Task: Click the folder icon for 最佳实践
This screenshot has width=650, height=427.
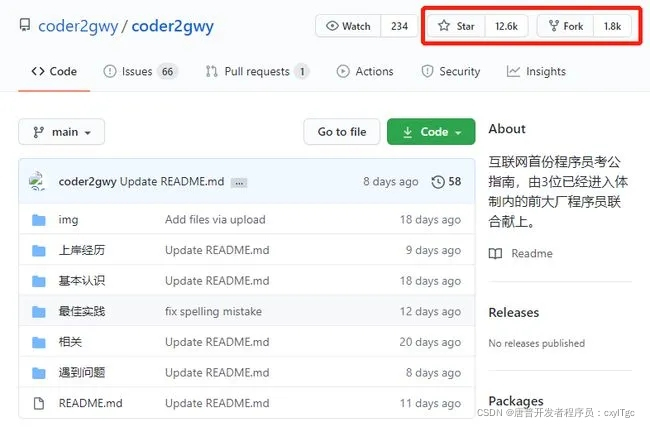Action: (x=39, y=312)
